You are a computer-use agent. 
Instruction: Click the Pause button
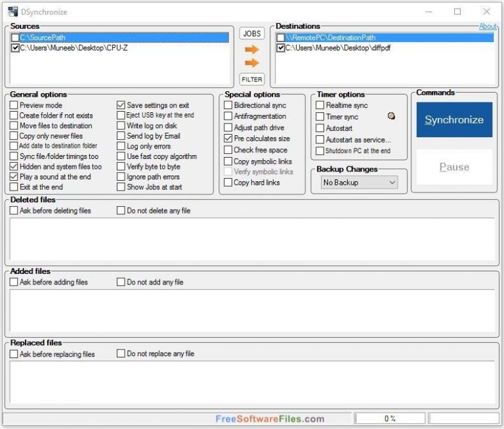[x=454, y=167]
